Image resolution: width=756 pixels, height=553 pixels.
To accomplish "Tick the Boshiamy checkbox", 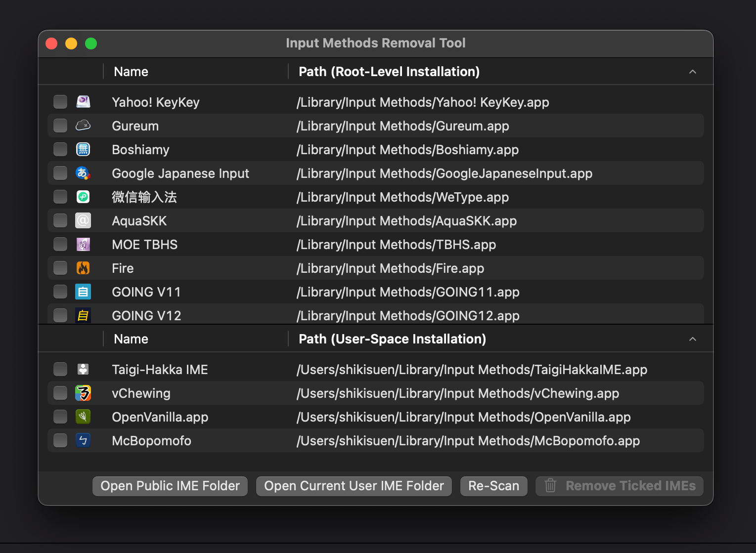I will tap(60, 149).
